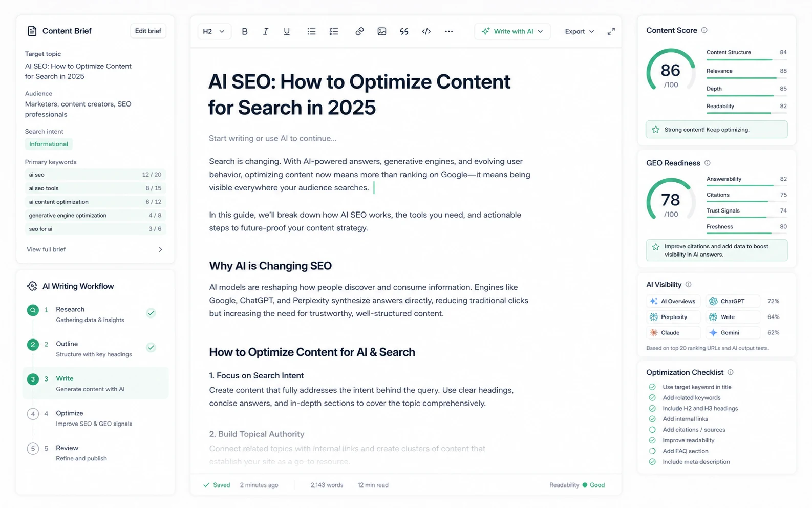
Task: Show GEO Readiness info icon
Action: tap(707, 163)
